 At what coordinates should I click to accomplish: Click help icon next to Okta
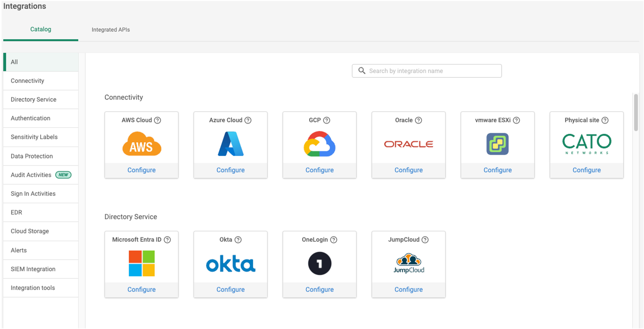point(238,240)
